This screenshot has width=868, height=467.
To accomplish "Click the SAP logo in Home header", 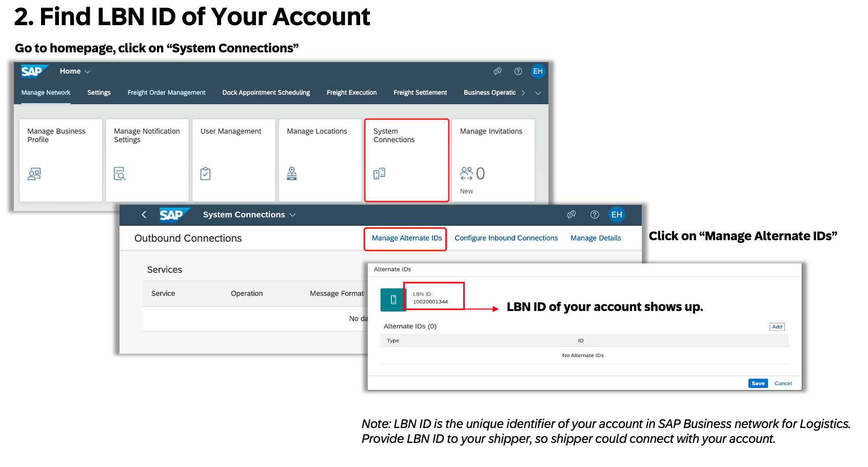I will [34, 71].
